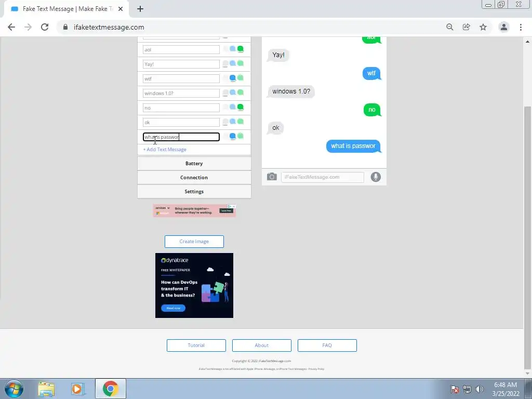
Task: Choose gray bubble for the 'wtf' row
Action: 225,78
